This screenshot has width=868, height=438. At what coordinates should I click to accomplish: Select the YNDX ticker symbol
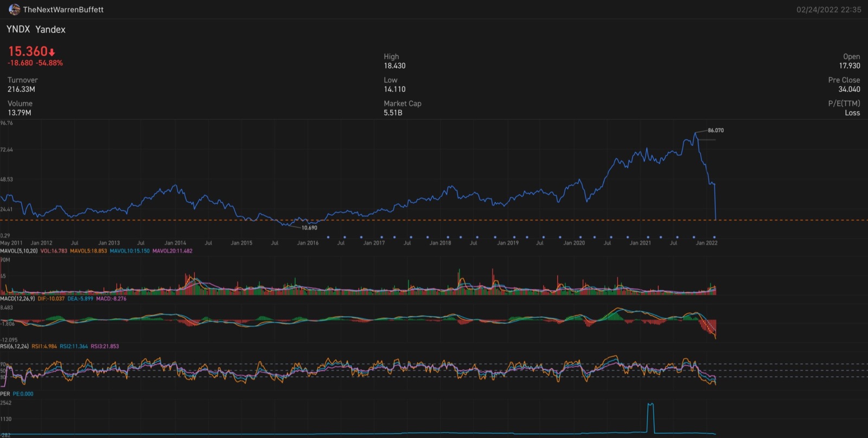tap(18, 29)
